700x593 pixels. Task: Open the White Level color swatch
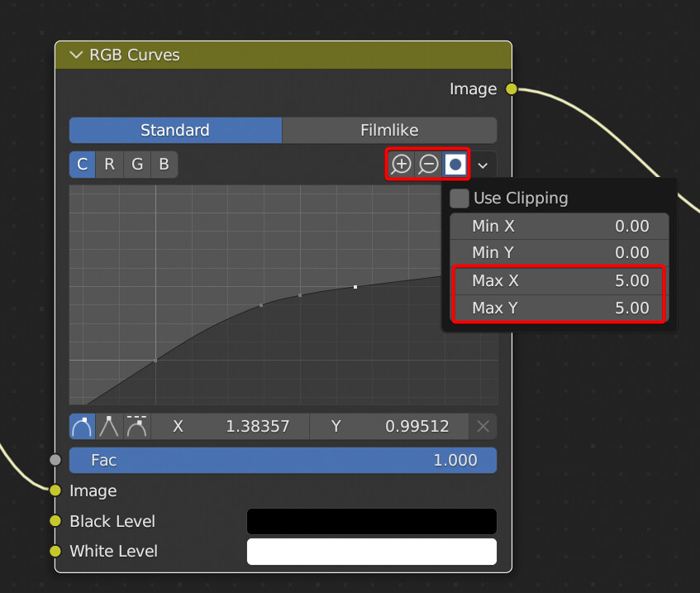pos(372,552)
